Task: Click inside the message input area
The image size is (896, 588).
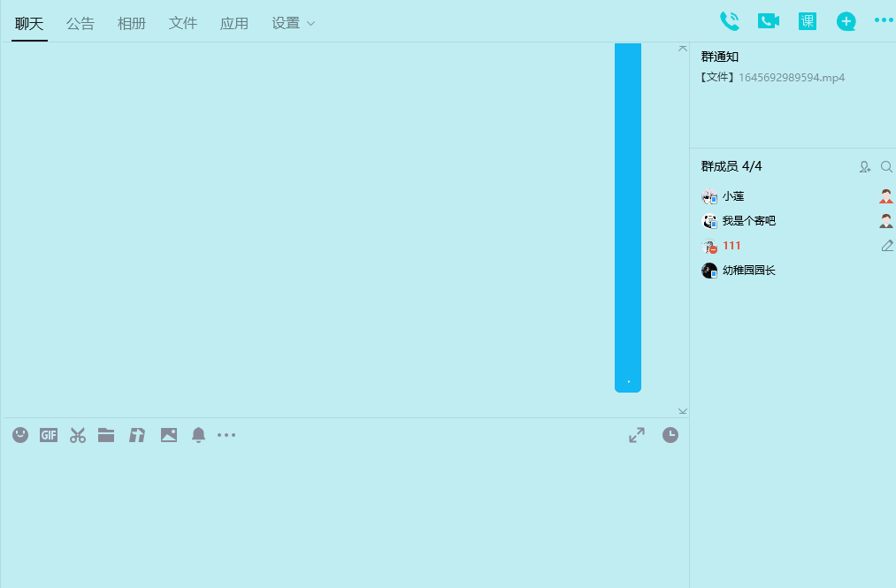Action: click(345, 517)
